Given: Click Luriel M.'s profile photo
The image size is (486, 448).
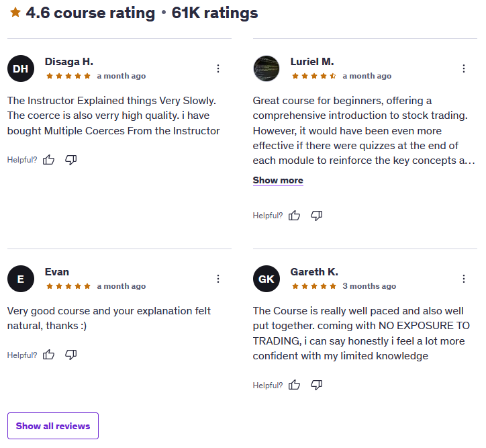Looking at the screenshot, I should (266, 69).
